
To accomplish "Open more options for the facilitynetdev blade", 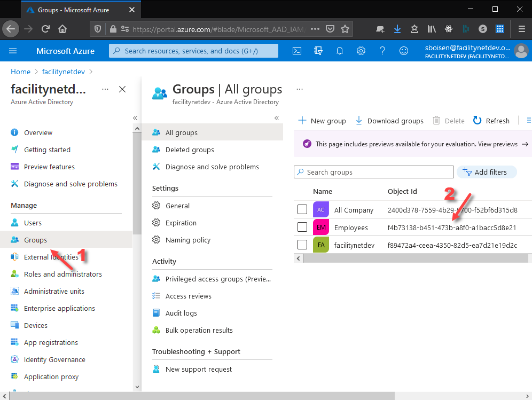I will pos(105,89).
